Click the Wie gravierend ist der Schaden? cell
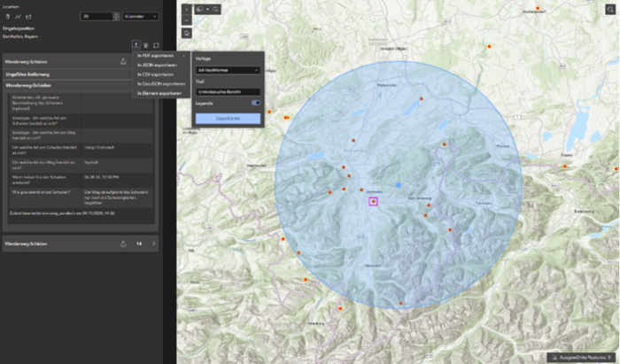620x364 pixels. click(45, 197)
